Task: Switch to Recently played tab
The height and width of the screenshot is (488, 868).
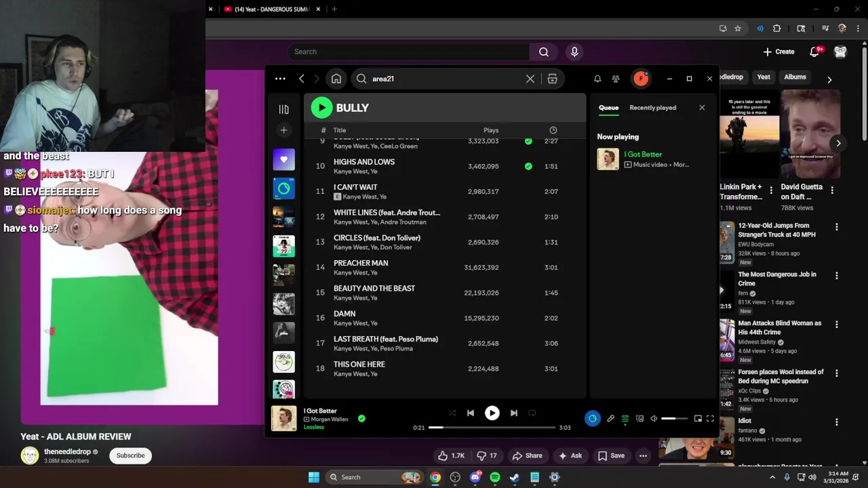Action: click(652, 108)
